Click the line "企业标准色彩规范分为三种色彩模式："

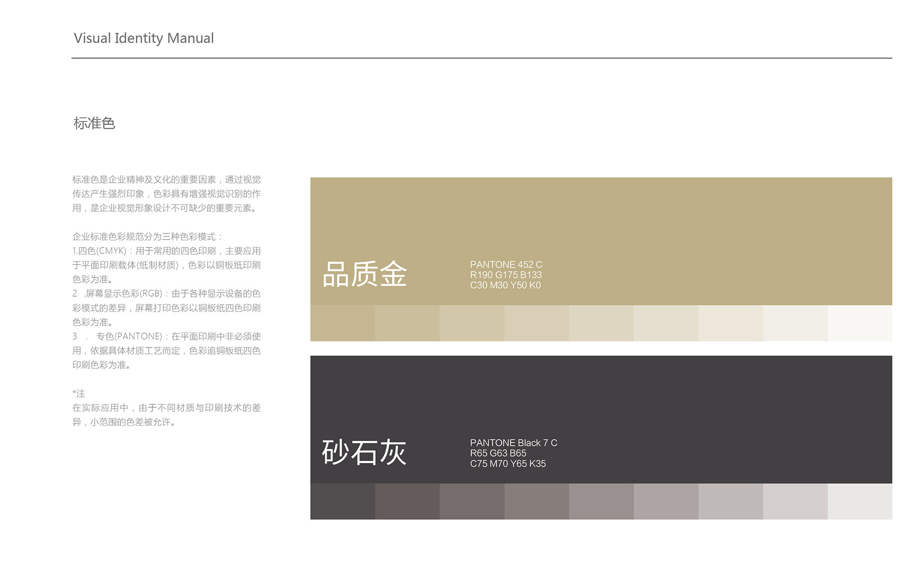tap(147, 237)
